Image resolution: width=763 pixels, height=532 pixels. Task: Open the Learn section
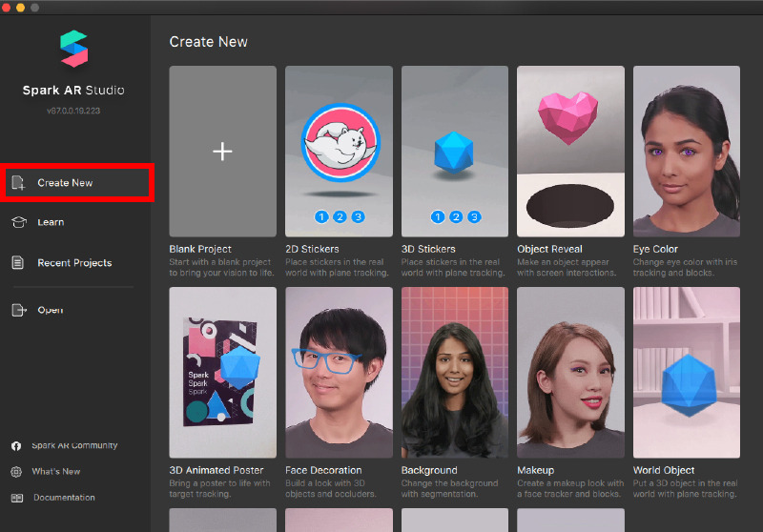[51, 222]
